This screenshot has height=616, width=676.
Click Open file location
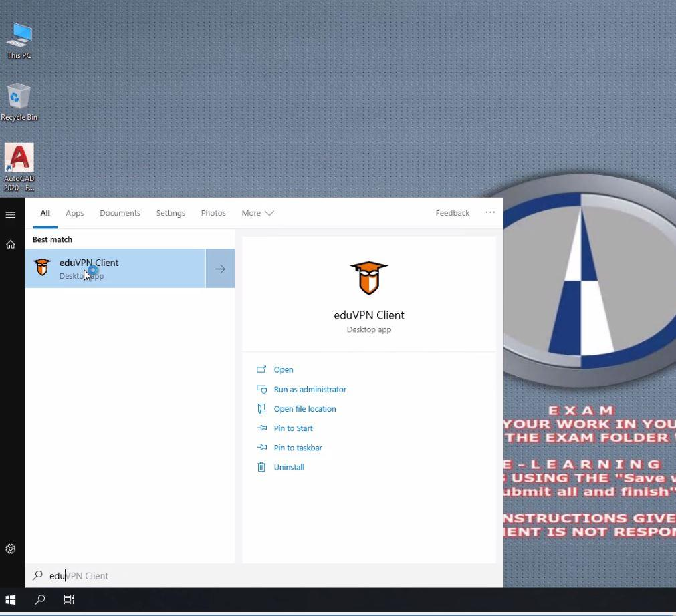[x=304, y=409]
